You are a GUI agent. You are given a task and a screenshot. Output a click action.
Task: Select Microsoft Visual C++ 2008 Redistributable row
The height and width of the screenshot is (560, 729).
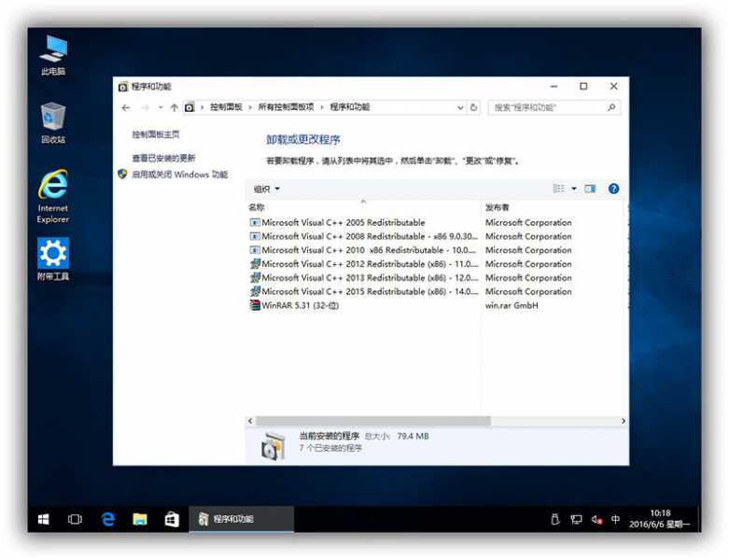click(363, 236)
